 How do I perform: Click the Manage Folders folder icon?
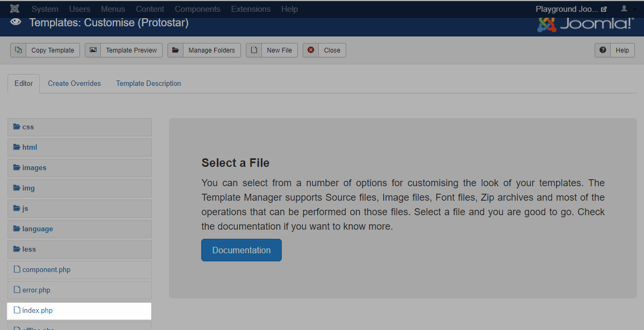[175, 50]
